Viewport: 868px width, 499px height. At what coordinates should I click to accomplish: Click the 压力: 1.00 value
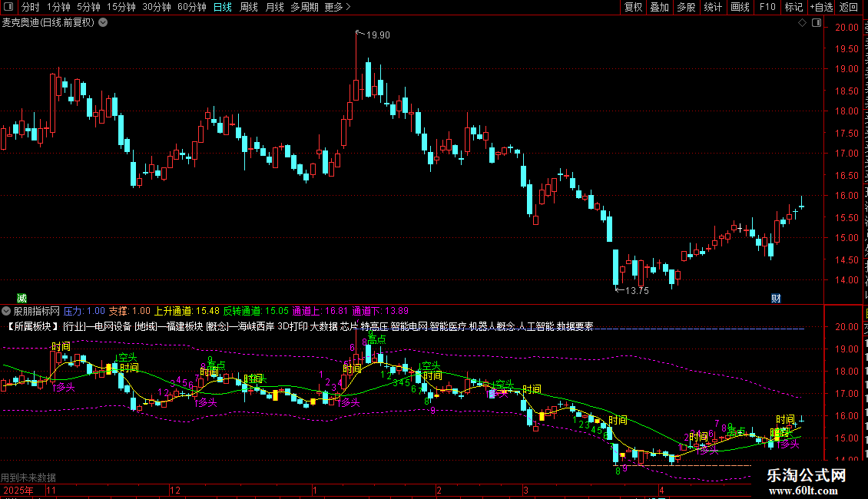point(84,312)
